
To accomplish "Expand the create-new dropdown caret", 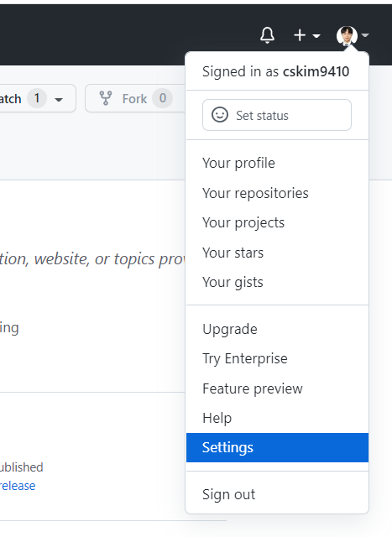I will click(x=316, y=35).
